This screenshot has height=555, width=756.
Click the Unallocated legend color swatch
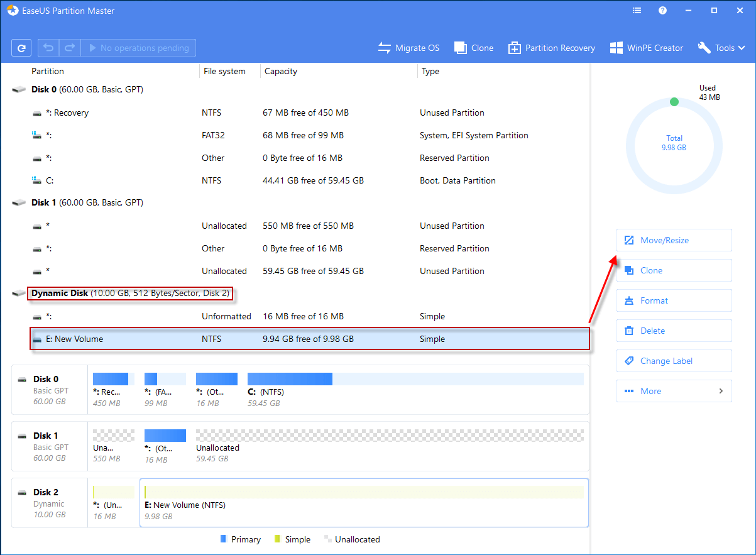327,539
